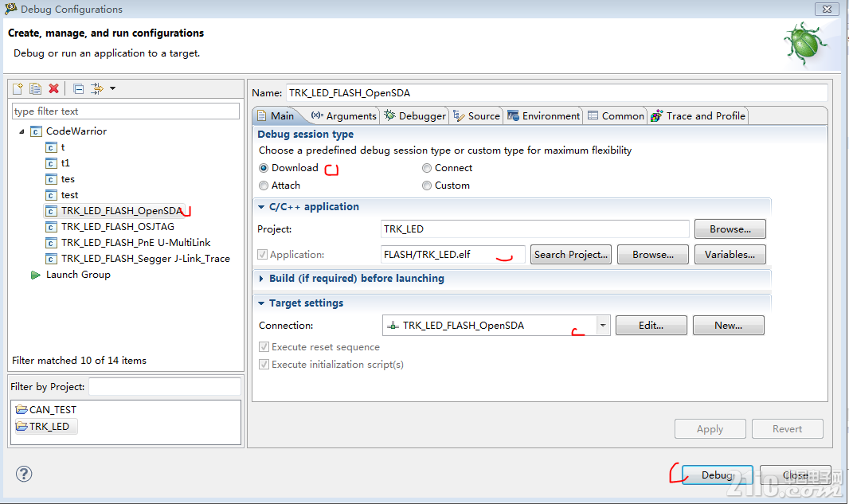849x504 pixels.
Task: Click Edit... button for the connection
Action: pyautogui.click(x=651, y=326)
